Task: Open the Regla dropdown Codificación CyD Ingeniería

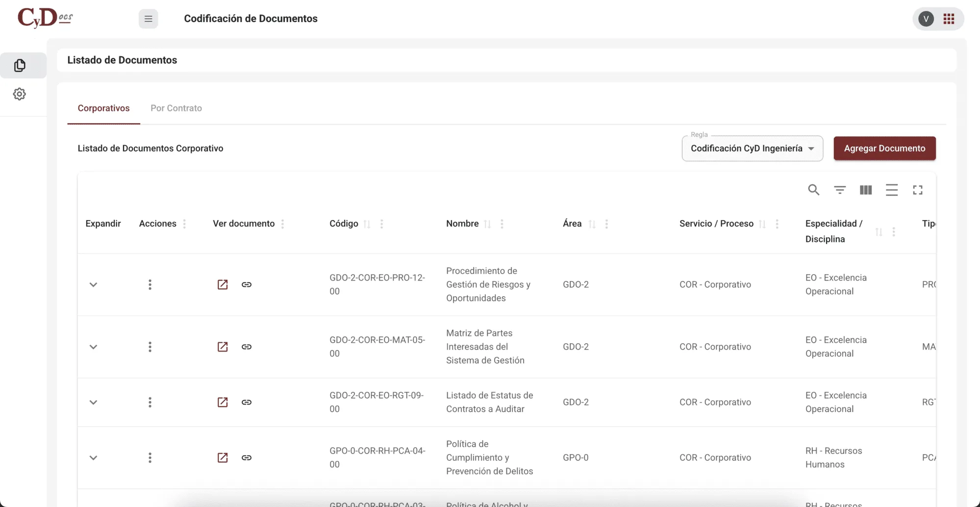Action: tap(752, 148)
